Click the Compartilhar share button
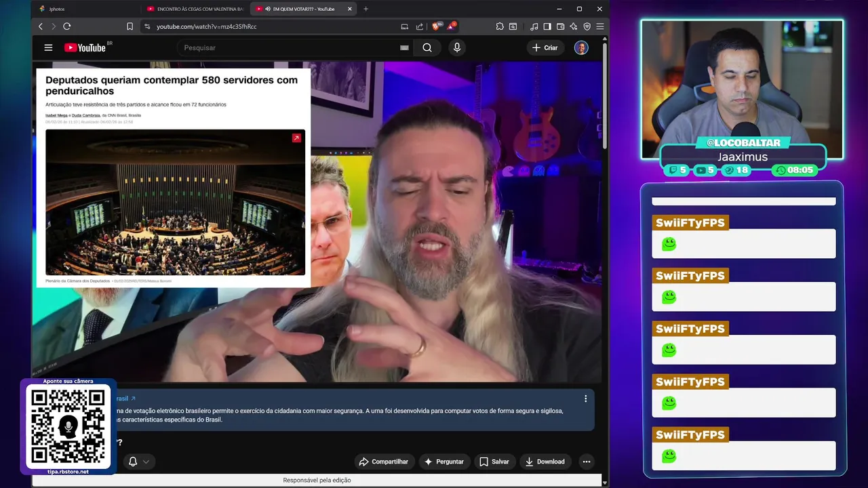This screenshot has width=868, height=488. (x=384, y=462)
